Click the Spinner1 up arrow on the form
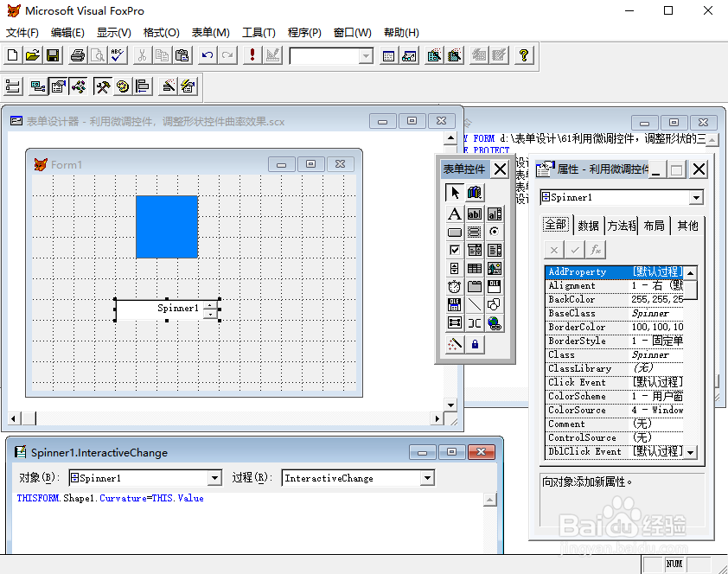The image size is (728, 574). point(211,305)
